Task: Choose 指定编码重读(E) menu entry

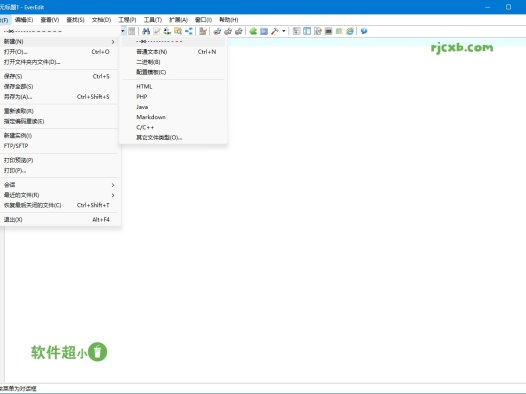Action: click(x=60, y=121)
